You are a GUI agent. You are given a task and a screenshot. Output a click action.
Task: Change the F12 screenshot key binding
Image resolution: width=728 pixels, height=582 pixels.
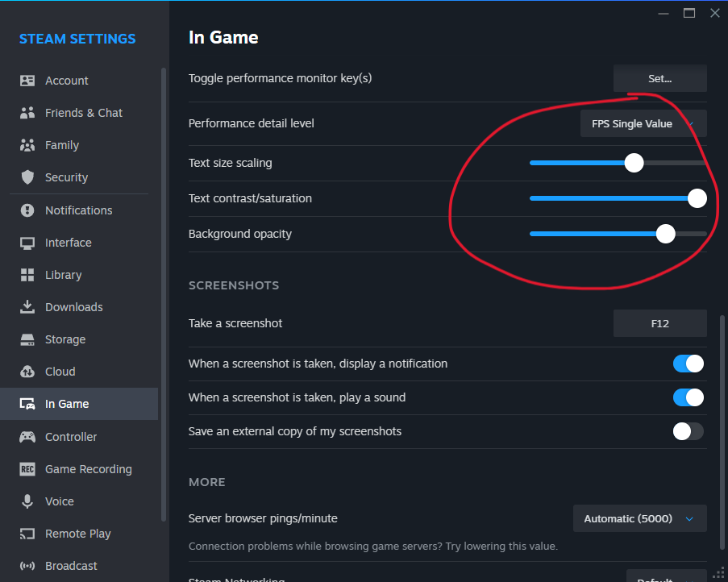659,323
